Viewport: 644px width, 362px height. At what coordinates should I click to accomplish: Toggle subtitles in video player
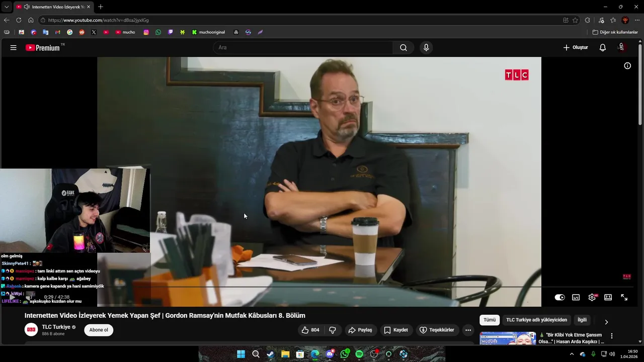576,298
